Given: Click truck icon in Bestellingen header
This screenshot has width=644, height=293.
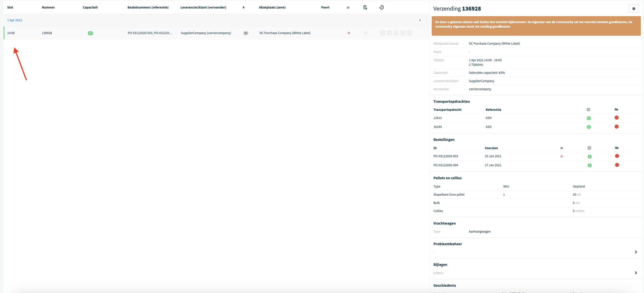Looking at the screenshot, I should (x=617, y=148).
